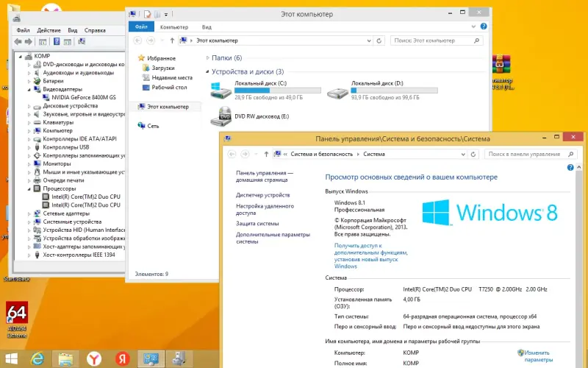The image size is (588, 368).
Task: Open the Windows Start button
Action: click(11, 359)
